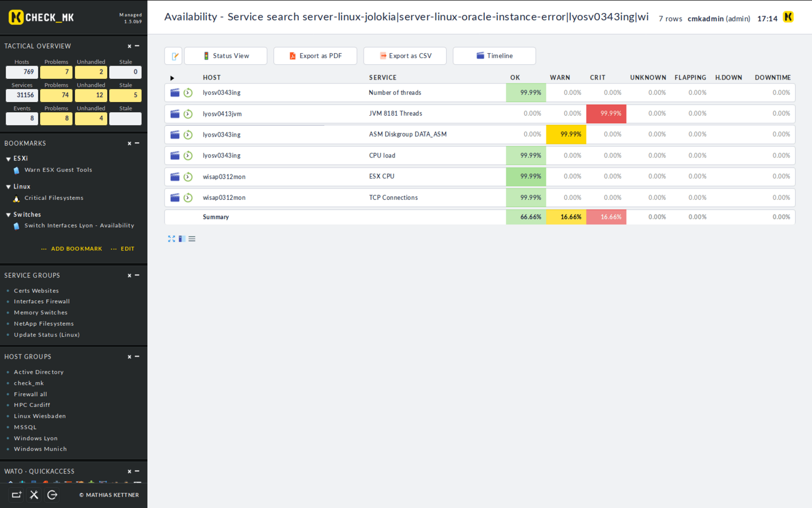Click the black triangle expander above the table

pyautogui.click(x=172, y=78)
